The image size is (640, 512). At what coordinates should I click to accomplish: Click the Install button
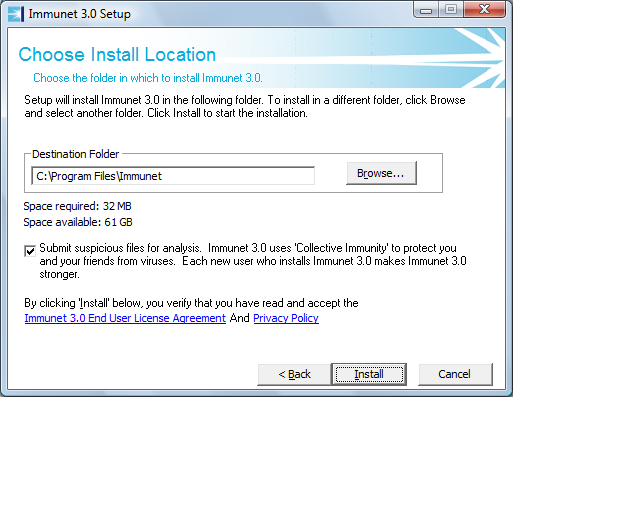369,374
